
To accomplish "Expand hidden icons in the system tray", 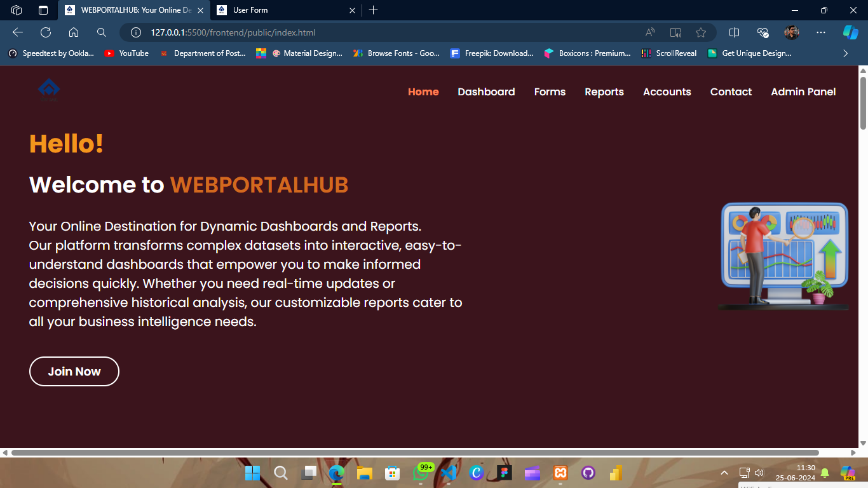I will [x=724, y=473].
